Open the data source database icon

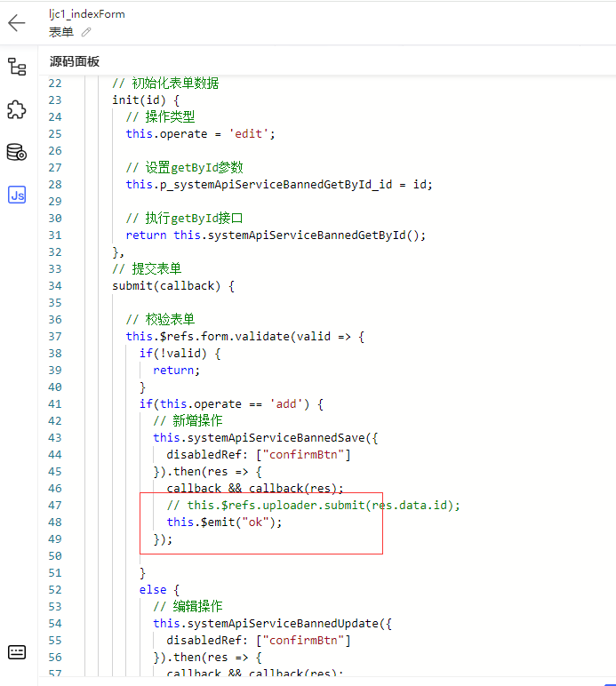click(17, 152)
